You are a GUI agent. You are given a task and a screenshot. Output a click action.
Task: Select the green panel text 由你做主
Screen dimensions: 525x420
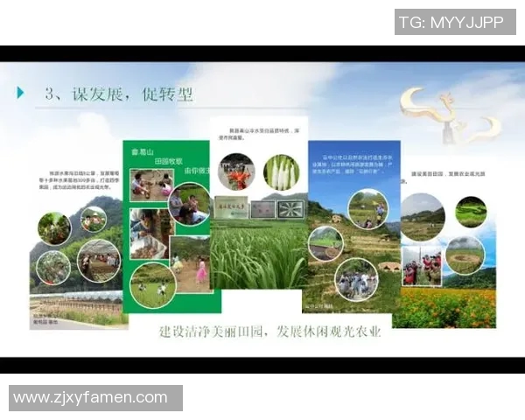click(x=197, y=171)
